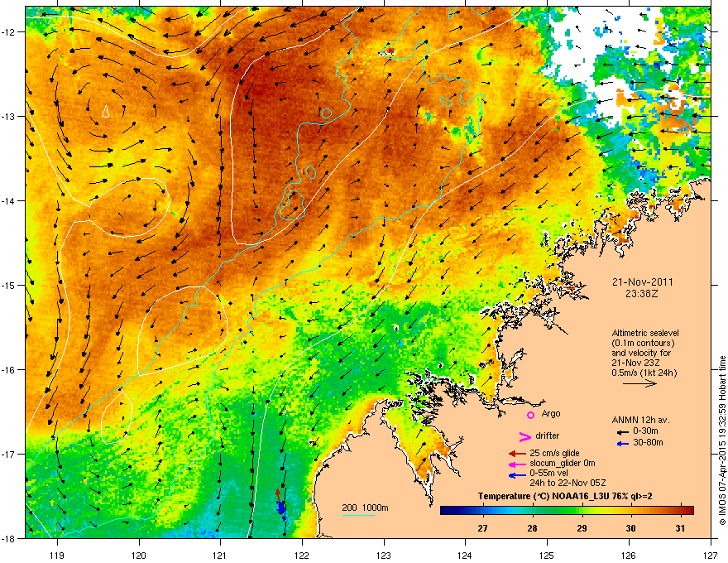728x563 pixels.
Task: Click the '(0.1m contours)' text
Action: (643, 344)
